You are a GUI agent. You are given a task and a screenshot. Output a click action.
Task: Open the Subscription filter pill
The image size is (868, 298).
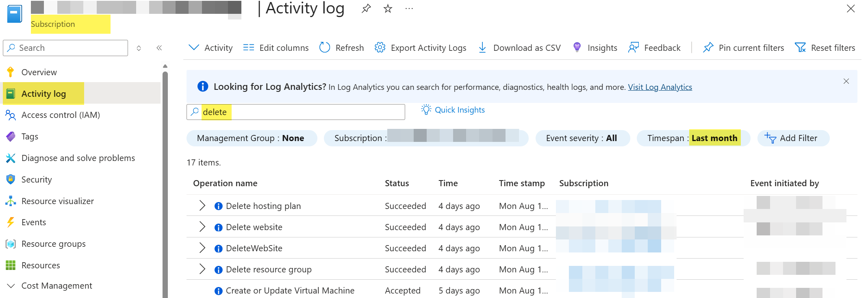point(426,138)
